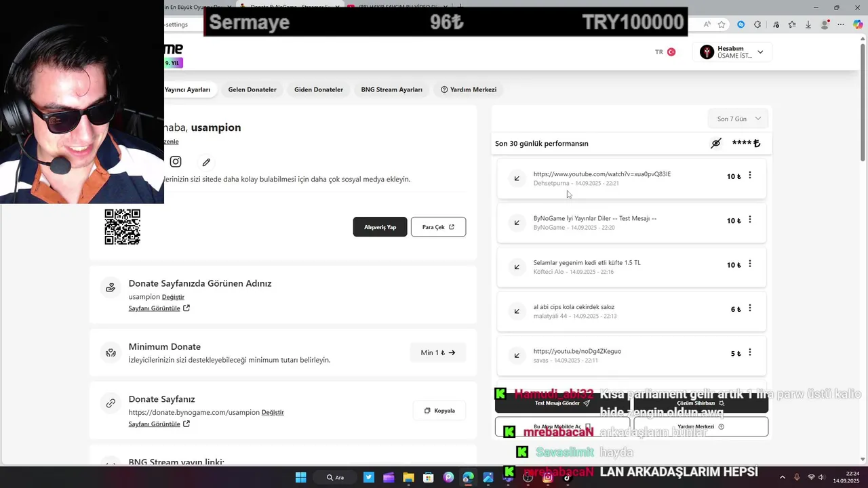
Task: Click the YouTube watch link donation text
Action: pos(602,174)
